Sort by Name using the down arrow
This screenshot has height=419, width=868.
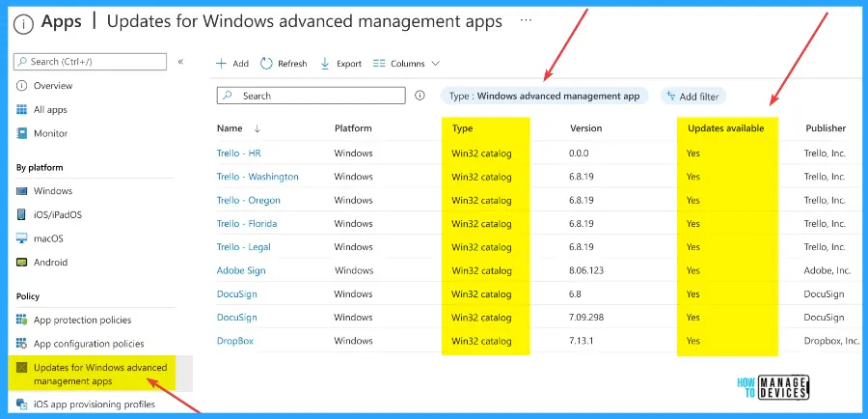(257, 128)
